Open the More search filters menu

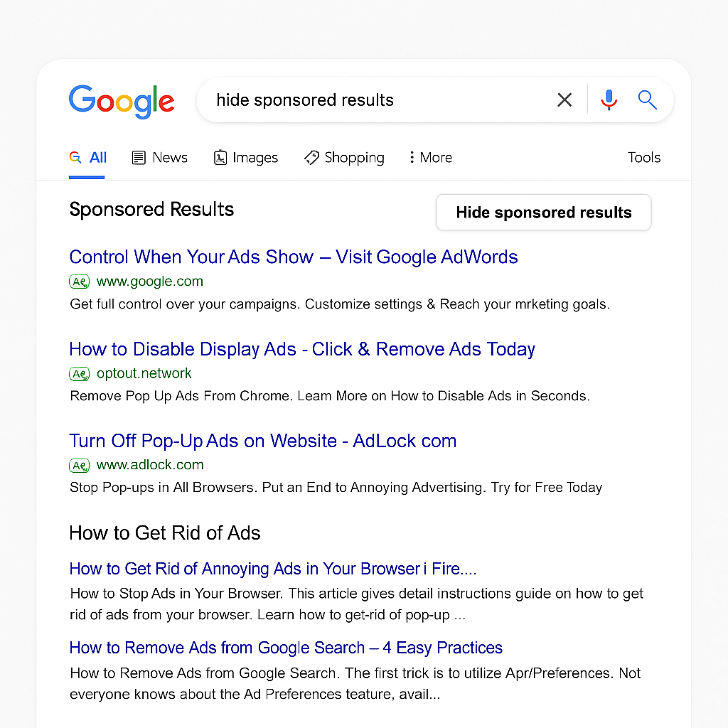point(430,158)
